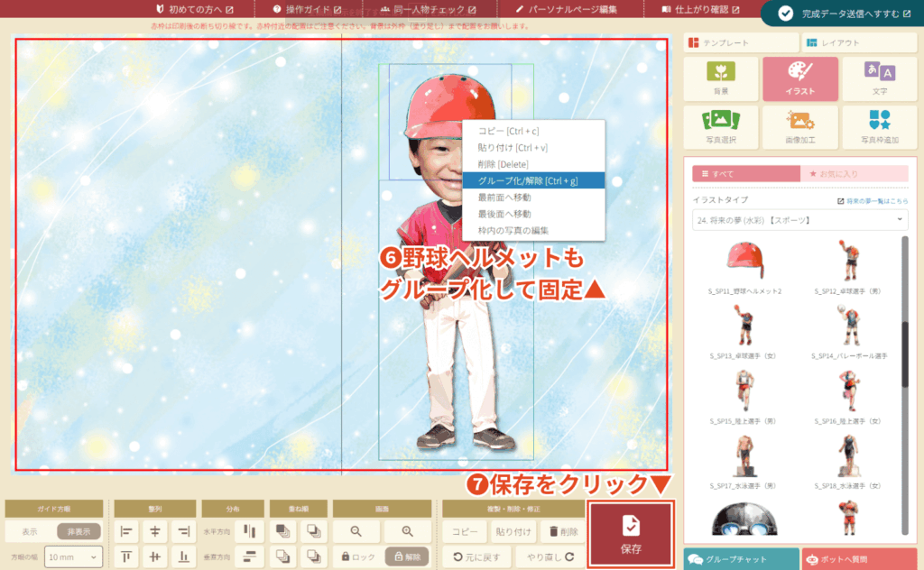This screenshot has height=570, width=924.
Task: Open 写真選択 photo selection icon
Action: tap(720, 127)
